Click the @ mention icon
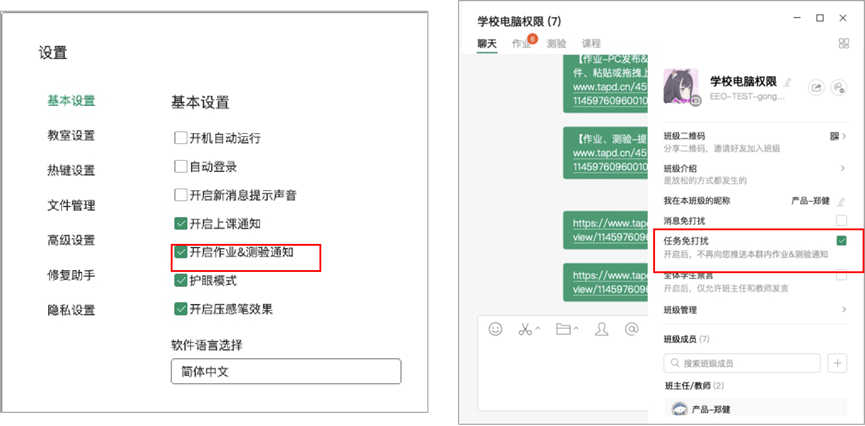The image size is (865, 426). [631, 329]
